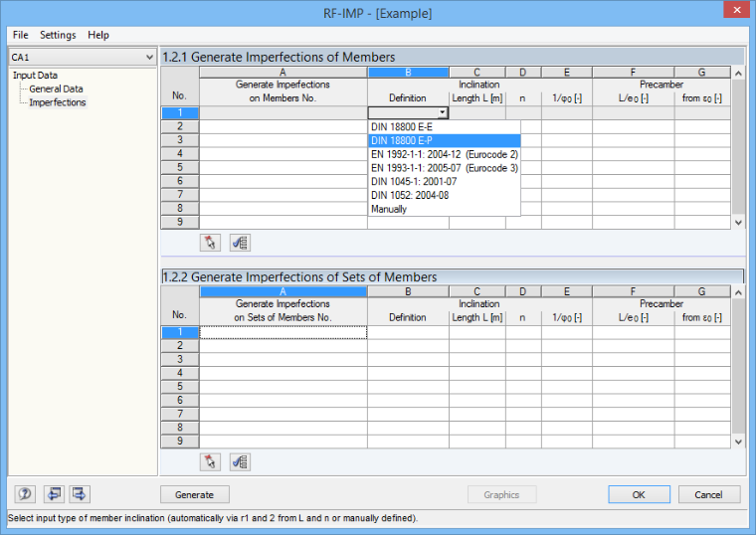The image size is (756, 535).
Task: Confirm with the OK button
Action: [x=639, y=494]
